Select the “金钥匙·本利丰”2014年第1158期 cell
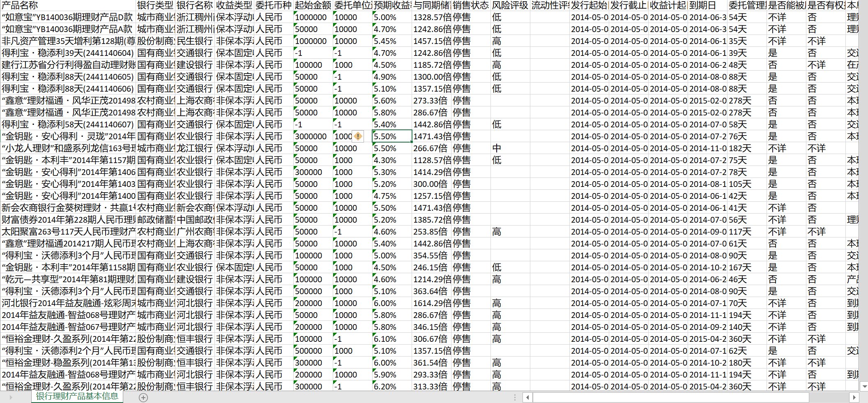Screen dimensions: 868x403 (68, 267)
